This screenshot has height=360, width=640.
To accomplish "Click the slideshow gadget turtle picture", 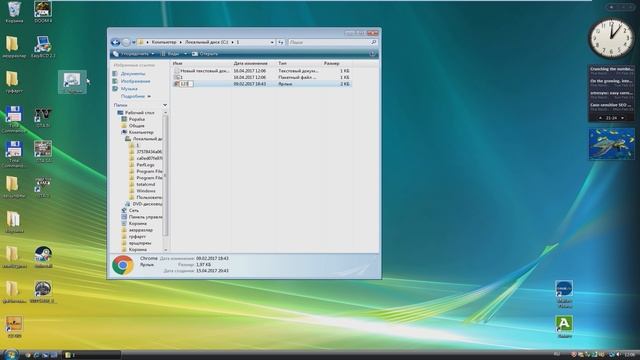I will pyautogui.click(x=611, y=144).
